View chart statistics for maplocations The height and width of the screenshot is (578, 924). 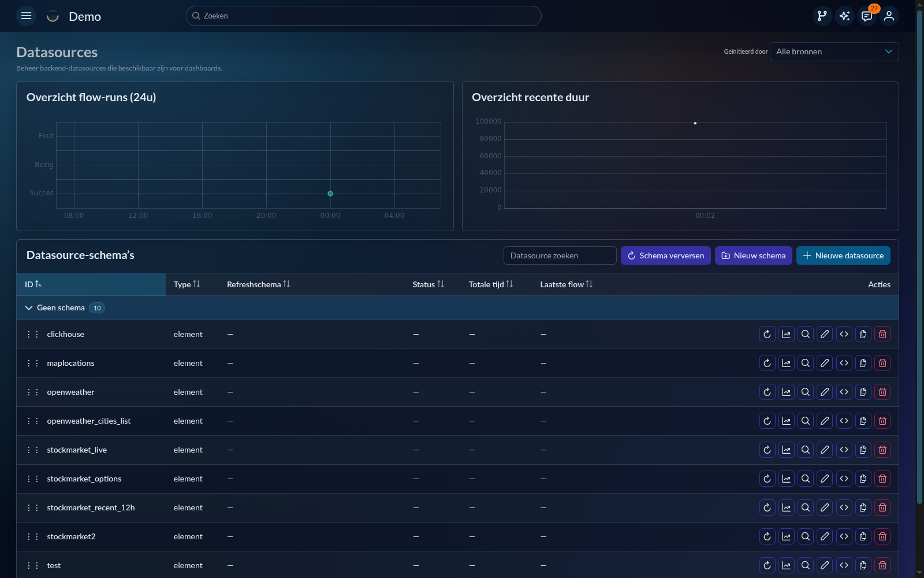(x=787, y=363)
